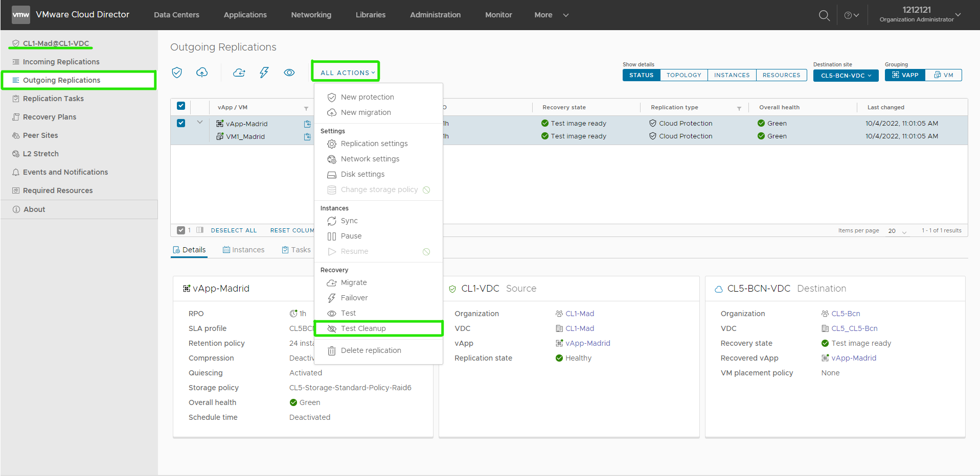Click the Migrate cloud toolbar icon
Viewport: 980px width, 476px height.
[239, 73]
